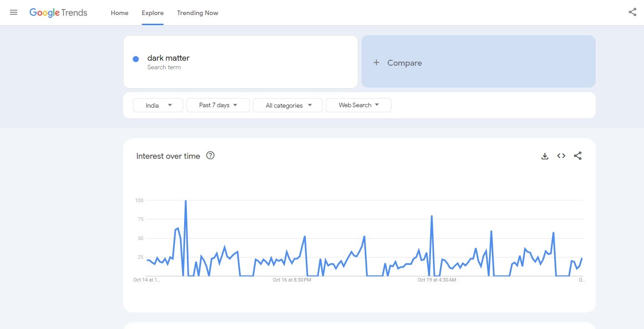
Task: Expand the Past 7 days dropdown
Action: coord(218,105)
